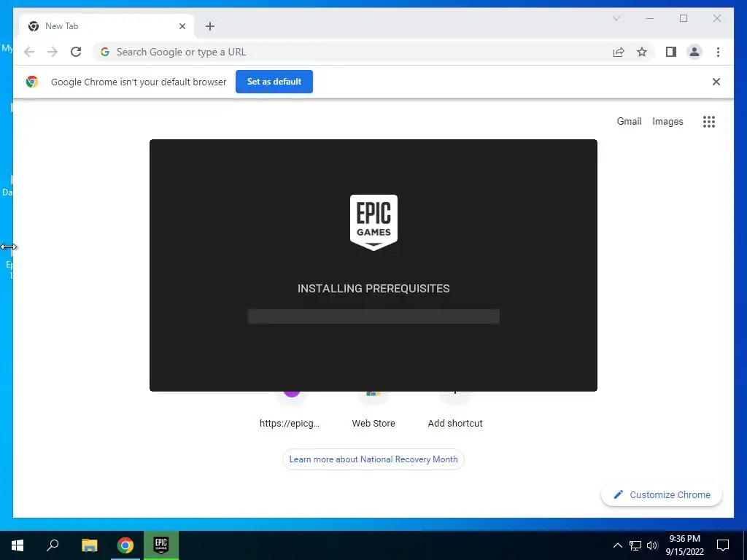Image resolution: width=747 pixels, height=560 pixels.
Task: Open the Chrome side panel icon
Action: pos(671,52)
